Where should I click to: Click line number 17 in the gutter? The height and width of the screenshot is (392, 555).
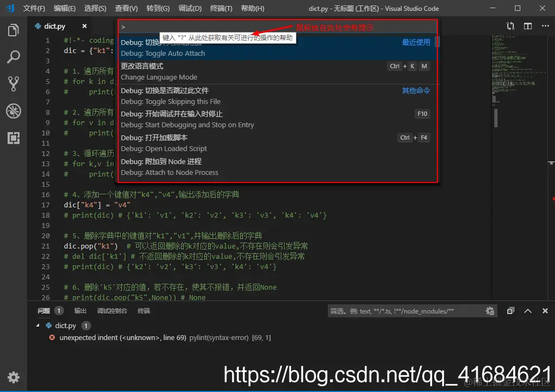tap(46, 205)
